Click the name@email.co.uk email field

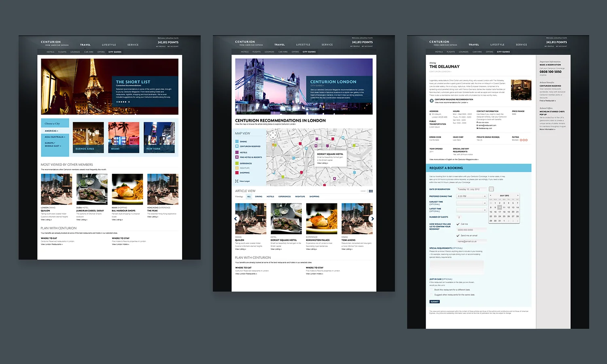pyautogui.click(x=471, y=241)
